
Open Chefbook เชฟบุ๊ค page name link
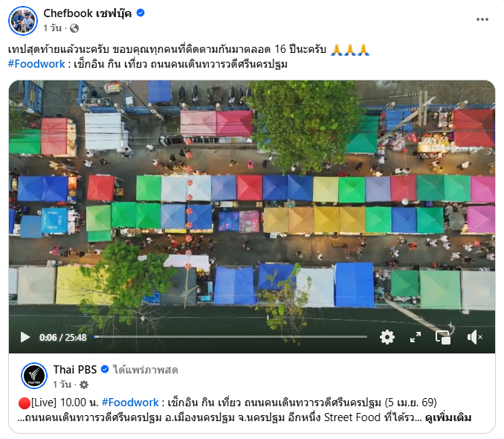tap(88, 13)
